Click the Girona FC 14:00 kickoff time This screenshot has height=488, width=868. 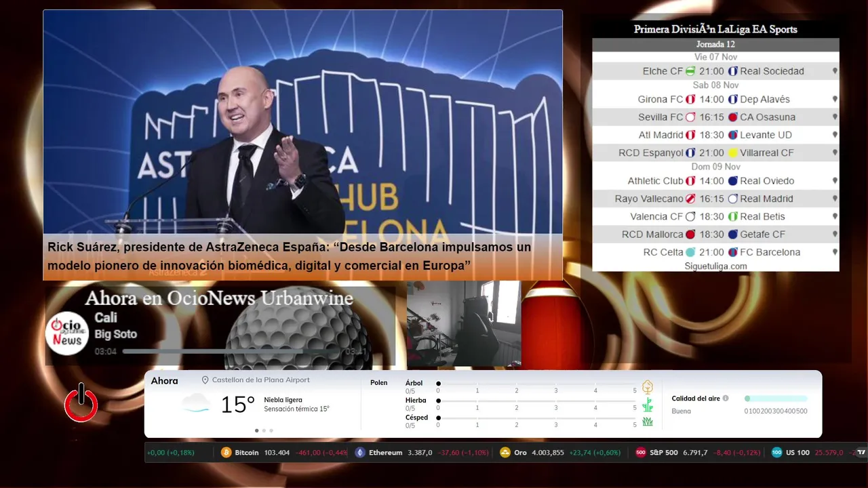(712, 100)
